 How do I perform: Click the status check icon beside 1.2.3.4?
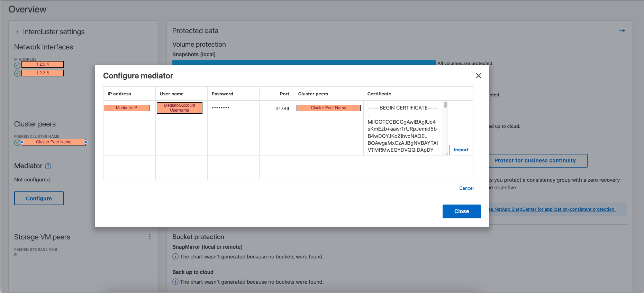point(17,65)
